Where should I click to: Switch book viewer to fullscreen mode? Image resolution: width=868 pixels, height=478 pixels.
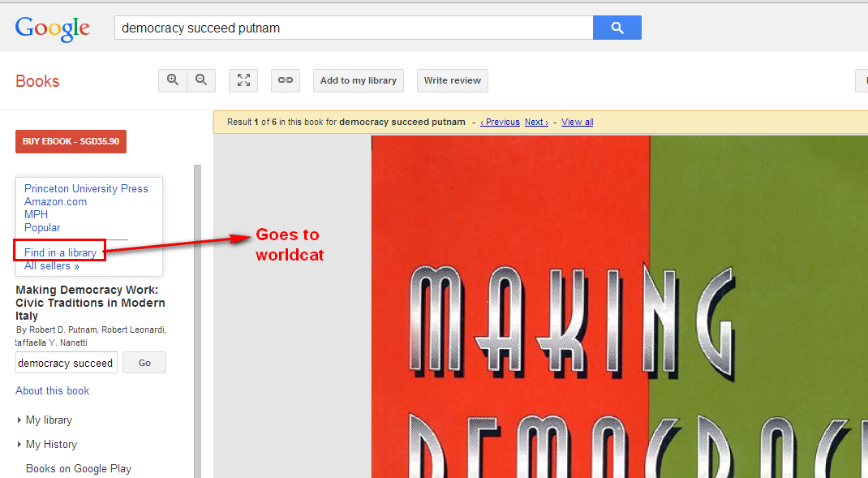click(x=243, y=80)
